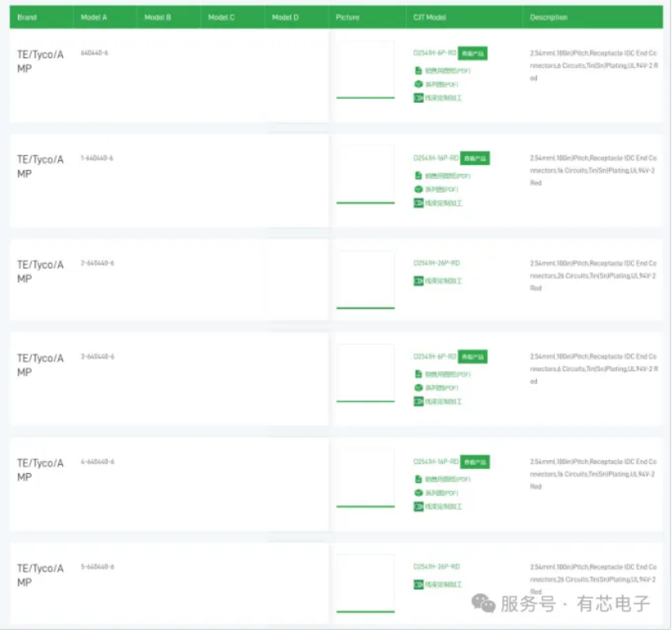Click the wire harness icon in the 1-640440-6 row

pos(418,203)
